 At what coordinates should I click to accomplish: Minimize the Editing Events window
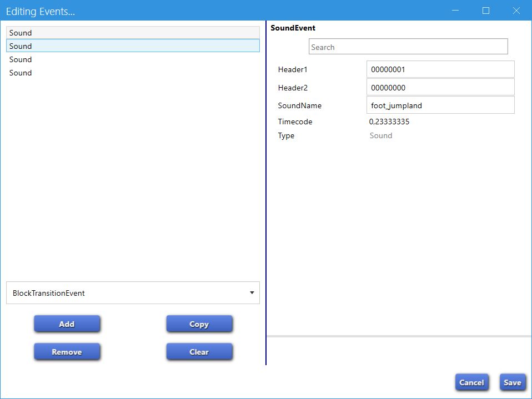[455, 11]
